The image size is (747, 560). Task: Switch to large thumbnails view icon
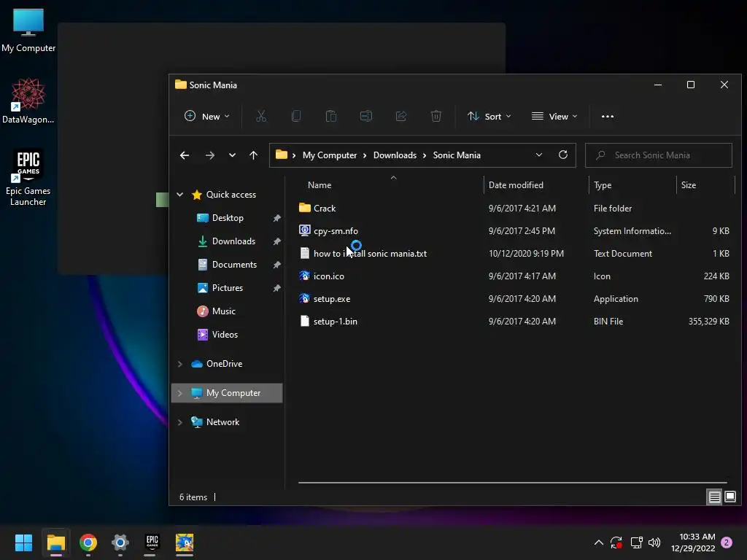pyautogui.click(x=729, y=497)
